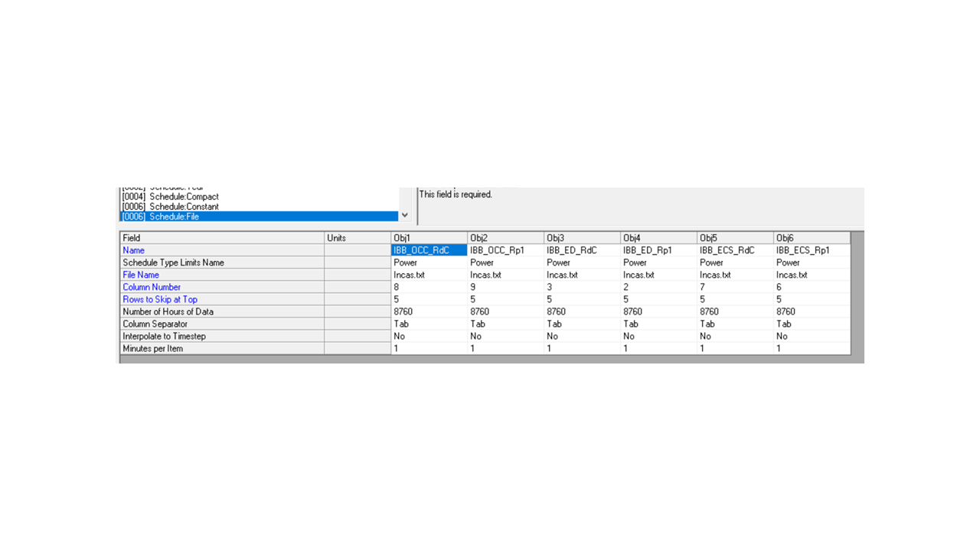
Task: Select Obj5 Column Separator Tab cell
Action: [x=735, y=324]
